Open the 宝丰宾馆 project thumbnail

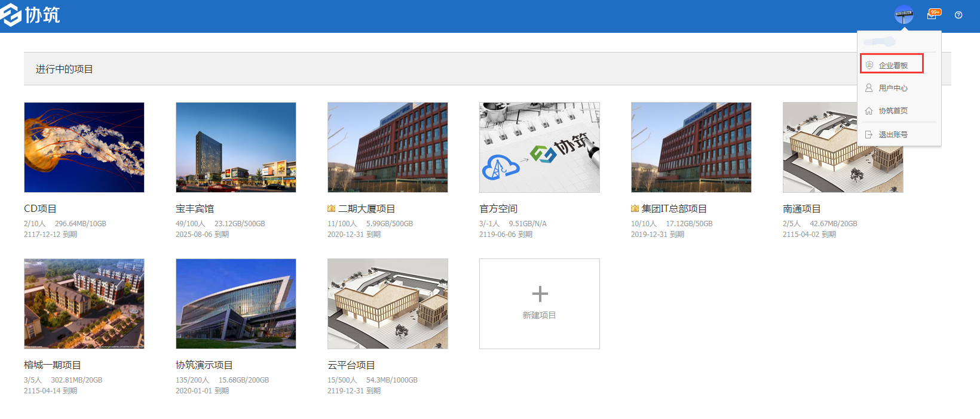coord(236,147)
